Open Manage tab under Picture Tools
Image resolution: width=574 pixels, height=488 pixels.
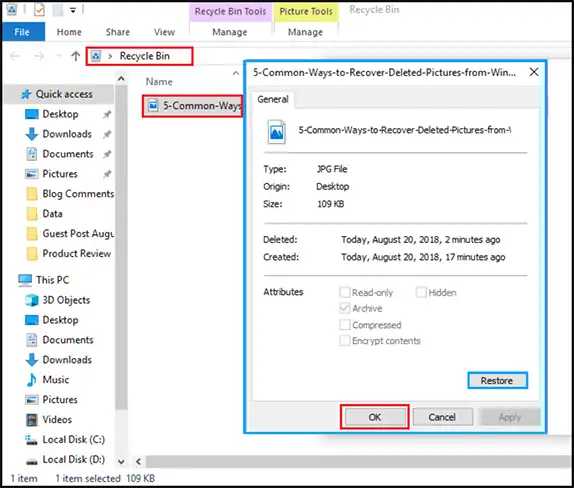click(305, 32)
